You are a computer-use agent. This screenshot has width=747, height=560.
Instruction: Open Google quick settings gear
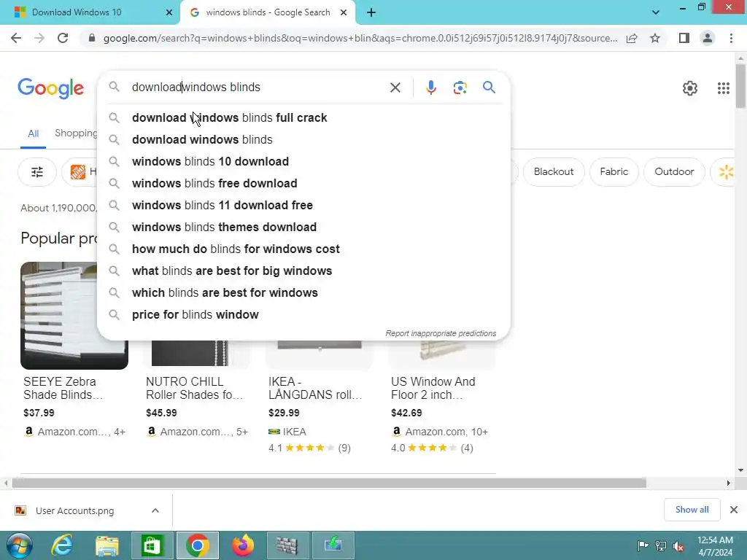[x=690, y=88]
